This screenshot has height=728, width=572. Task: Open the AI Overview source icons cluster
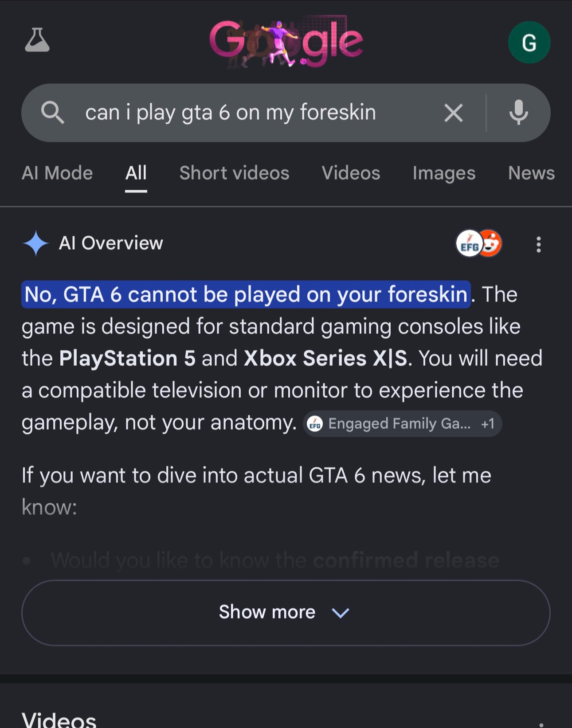[479, 243]
